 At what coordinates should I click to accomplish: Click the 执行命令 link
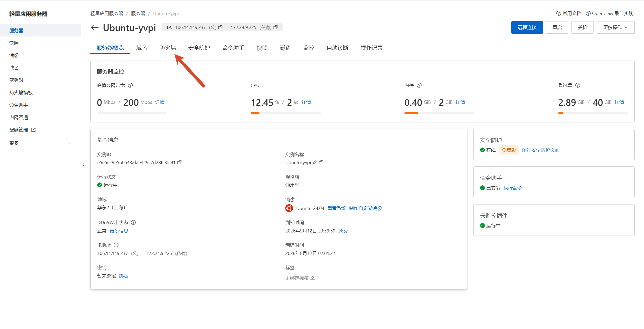click(513, 188)
